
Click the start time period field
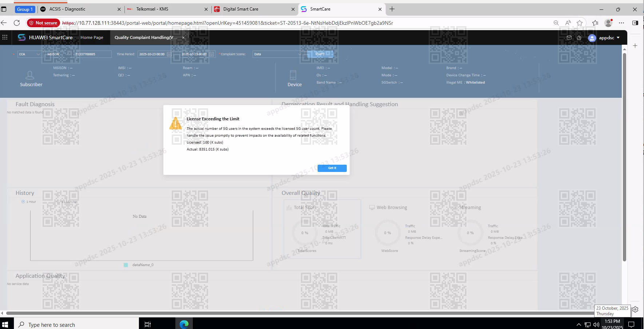click(152, 54)
